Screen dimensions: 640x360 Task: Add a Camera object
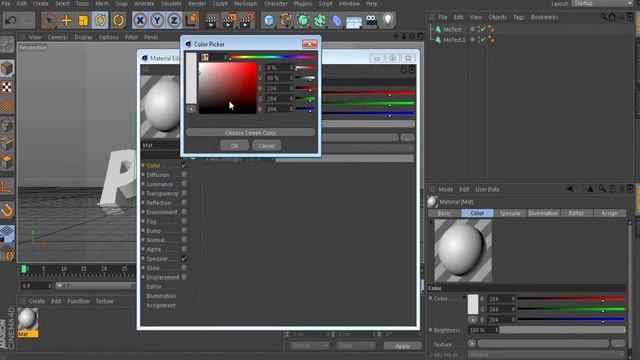(371, 20)
